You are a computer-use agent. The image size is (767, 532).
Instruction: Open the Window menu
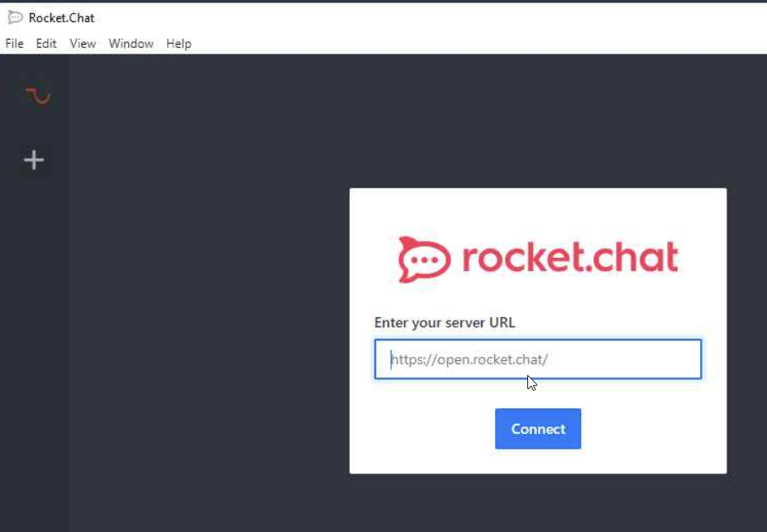131,44
